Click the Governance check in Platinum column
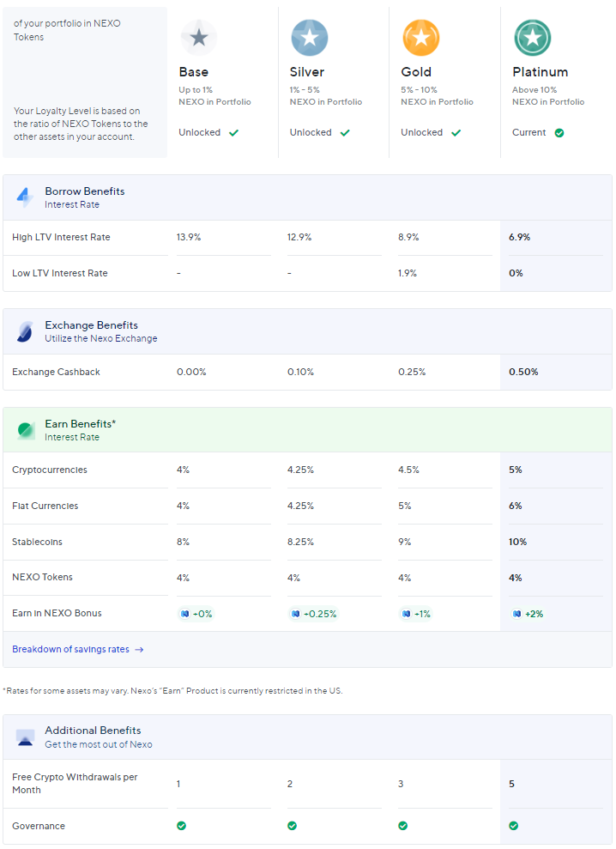 (x=514, y=826)
